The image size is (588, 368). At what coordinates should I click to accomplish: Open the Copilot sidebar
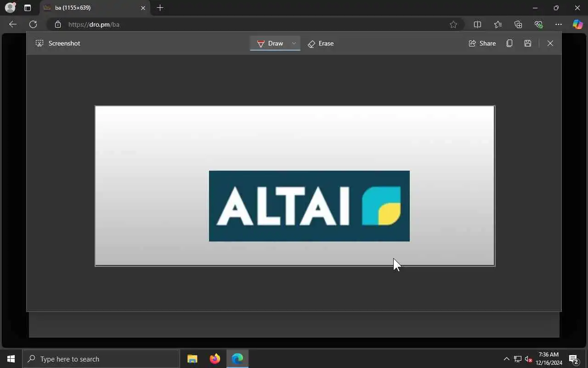577,24
